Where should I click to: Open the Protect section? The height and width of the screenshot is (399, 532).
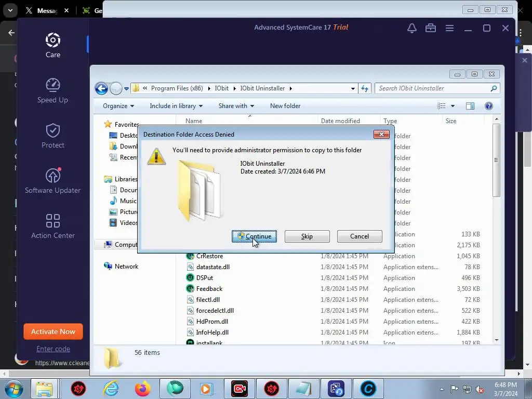(x=53, y=136)
